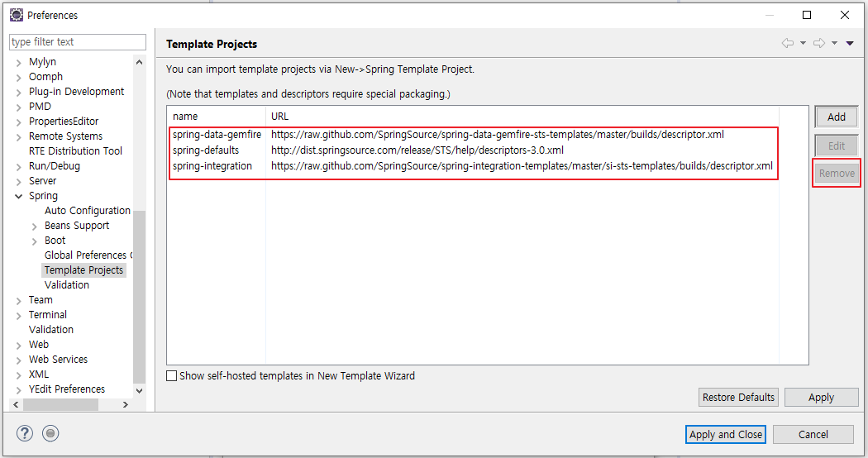Toggle Show self-hosted templates checkbox
This screenshot has width=868, height=458.
(172, 375)
